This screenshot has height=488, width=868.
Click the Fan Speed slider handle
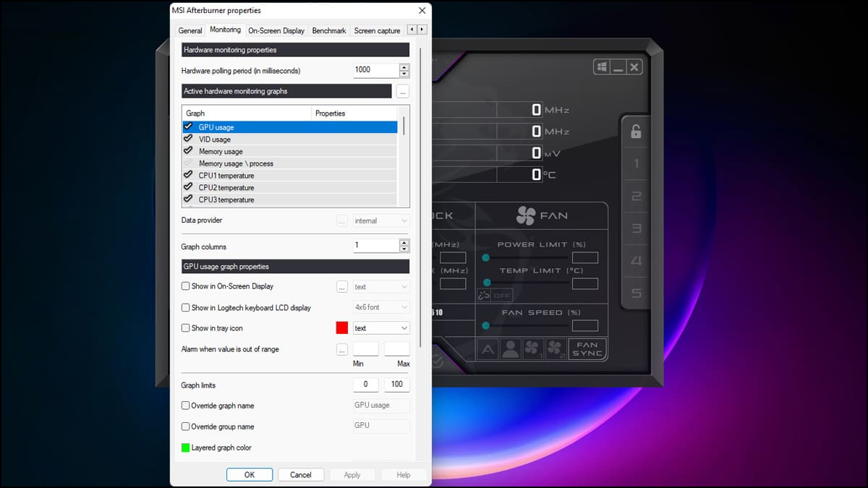[486, 325]
